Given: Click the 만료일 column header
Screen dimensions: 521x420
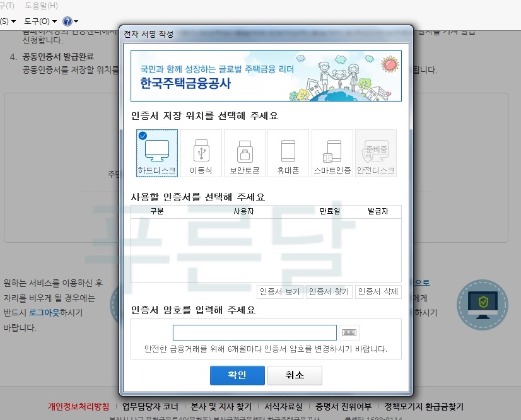Looking at the screenshot, I should pos(330,211).
